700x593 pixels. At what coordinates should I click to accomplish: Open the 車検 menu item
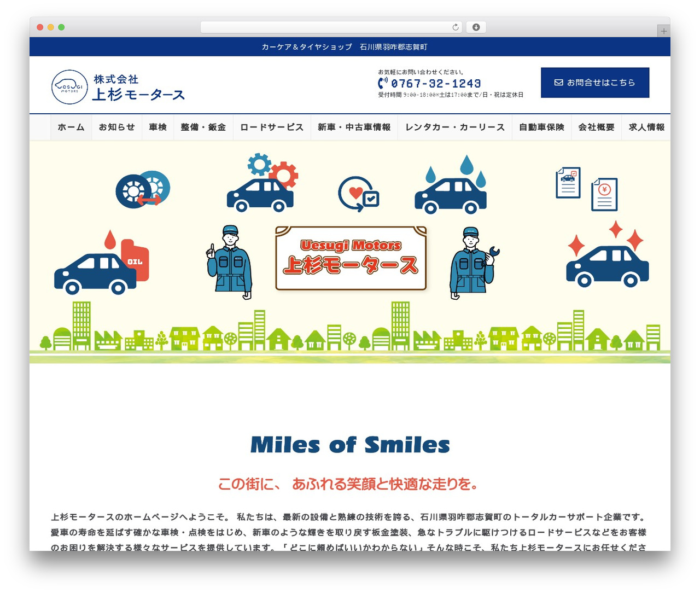(157, 127)
